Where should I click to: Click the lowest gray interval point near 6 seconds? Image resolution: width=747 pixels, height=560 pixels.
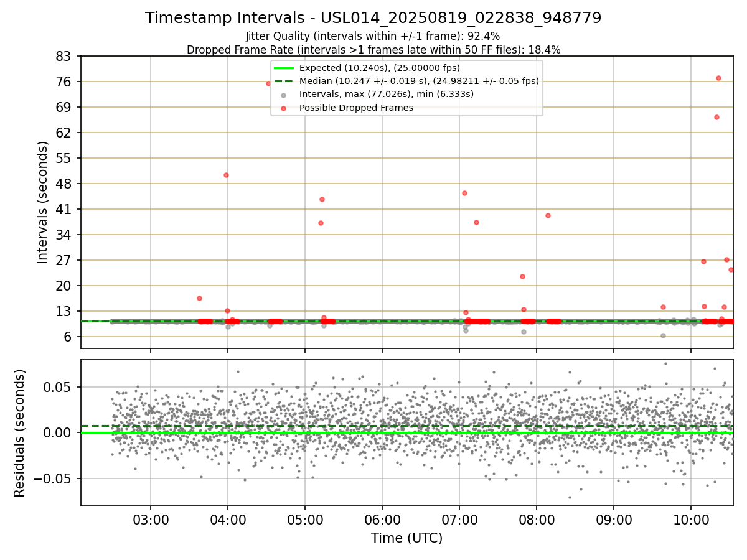click(663, 335)
